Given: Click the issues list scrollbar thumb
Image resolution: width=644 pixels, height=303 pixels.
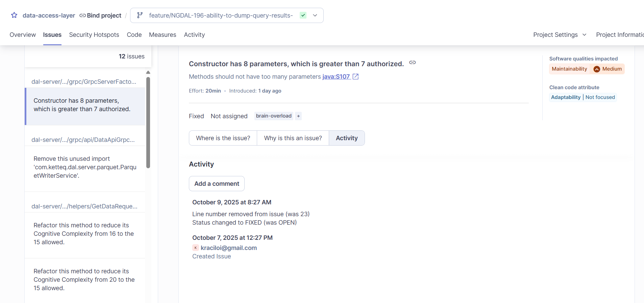Looking at the screenshot, I should [148, 122].
